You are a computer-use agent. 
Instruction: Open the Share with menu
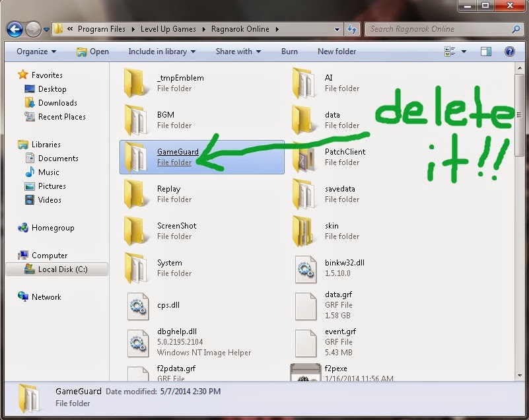tap(238, 52)
